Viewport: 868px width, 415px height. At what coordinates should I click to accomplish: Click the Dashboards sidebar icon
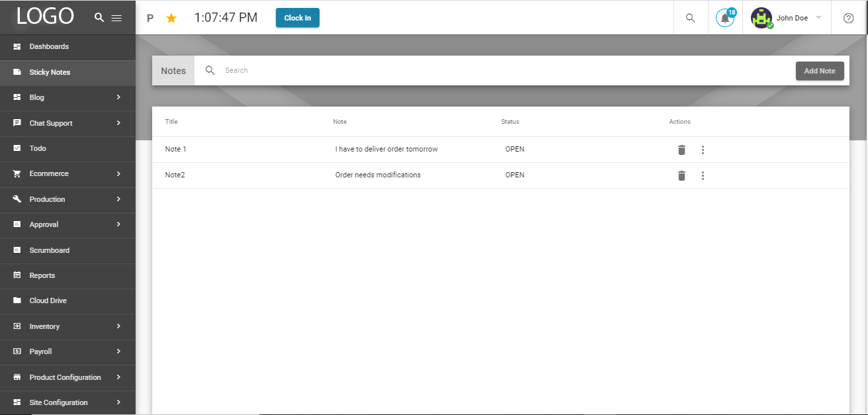pos(17,47)
